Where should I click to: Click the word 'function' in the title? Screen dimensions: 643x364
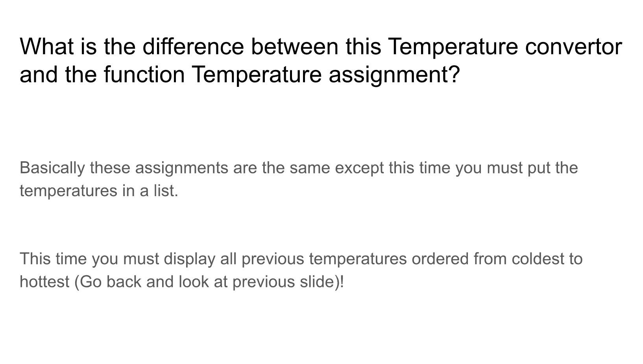coord(144,74)
